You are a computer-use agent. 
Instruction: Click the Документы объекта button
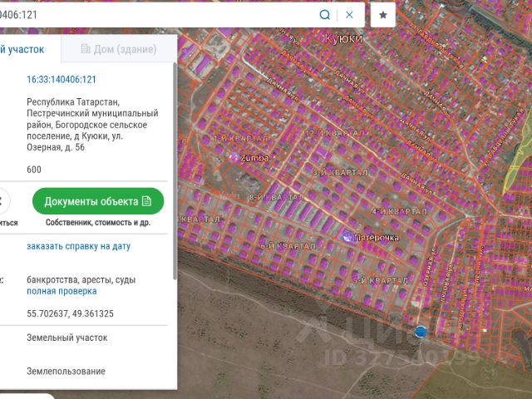98,201
